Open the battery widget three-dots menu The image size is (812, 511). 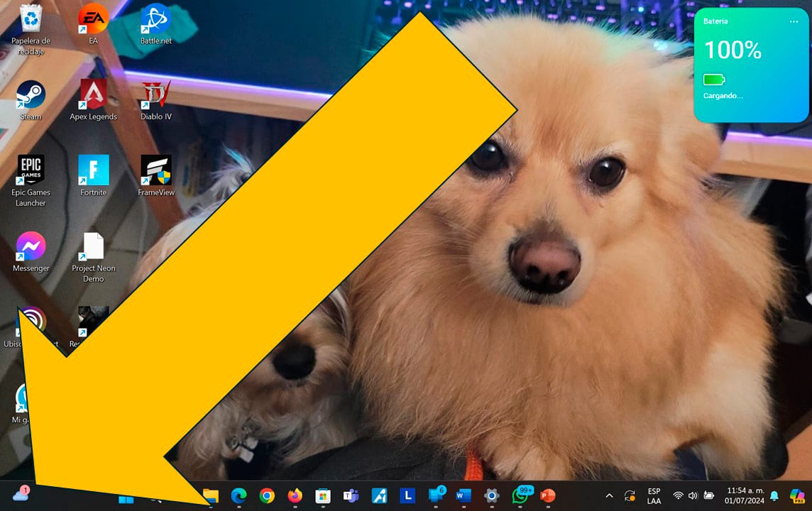(x=794, y=21)
